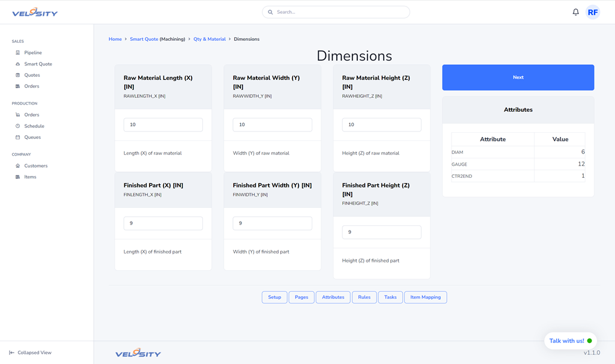The height and width of the screenshot is (364, 615).
Task: Click the Smart Quote sidebar icon
Action: tap(18, 64)
